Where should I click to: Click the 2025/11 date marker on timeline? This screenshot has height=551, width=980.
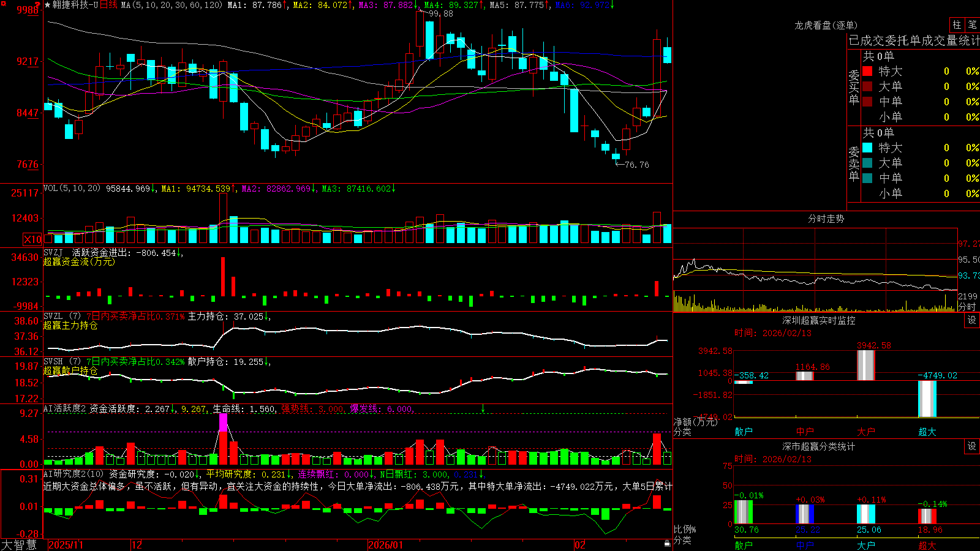(x=66, y=545)
